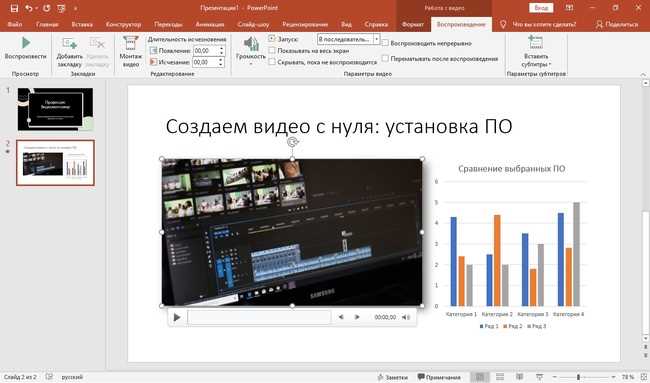
Task: Fit slide to current window icon
Action: (x=643, y=377)
